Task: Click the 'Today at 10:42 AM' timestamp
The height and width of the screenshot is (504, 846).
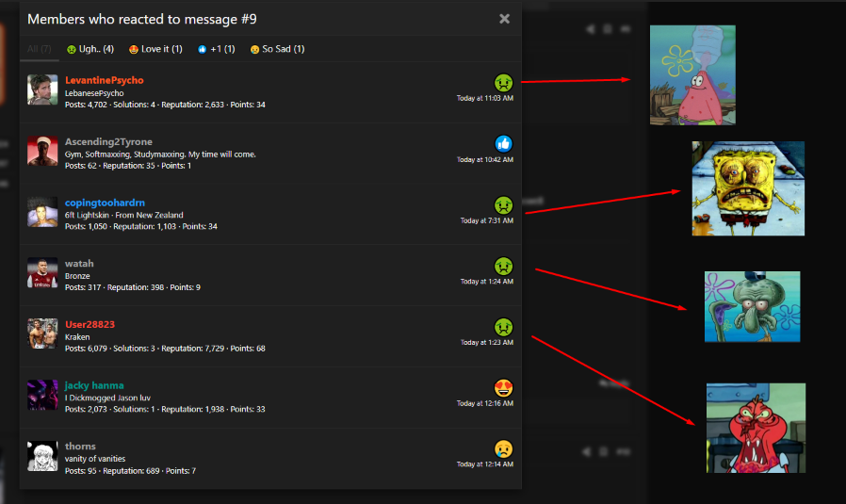Action: pyautogui.click(x=485, y=160)
